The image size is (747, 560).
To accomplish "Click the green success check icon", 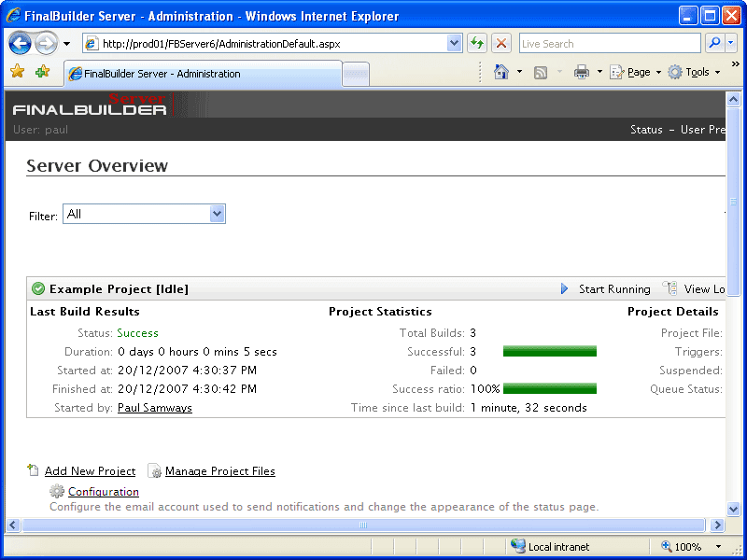I will pyautogui.click(x=38, y=288).
